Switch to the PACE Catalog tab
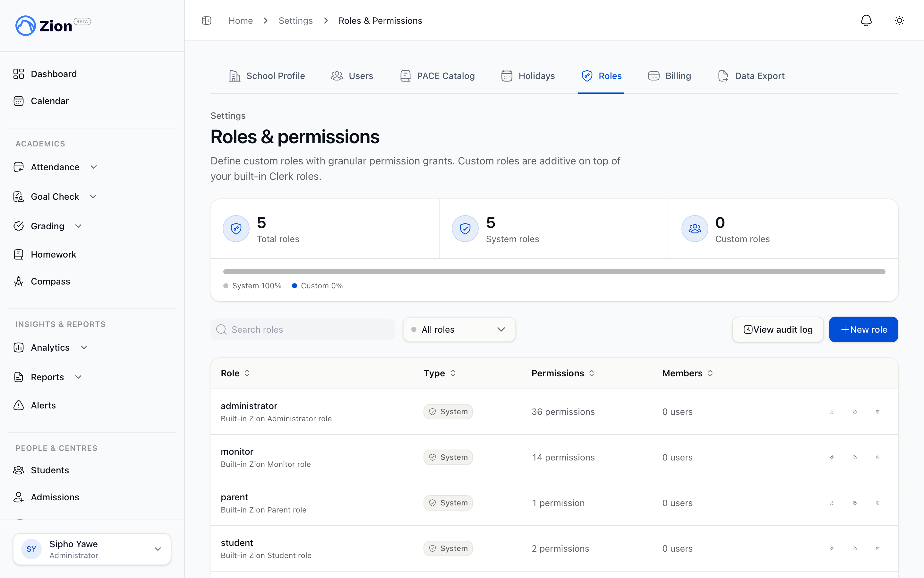Image resolution: width=924 pixels, height=578 pixels. (437, 76)
